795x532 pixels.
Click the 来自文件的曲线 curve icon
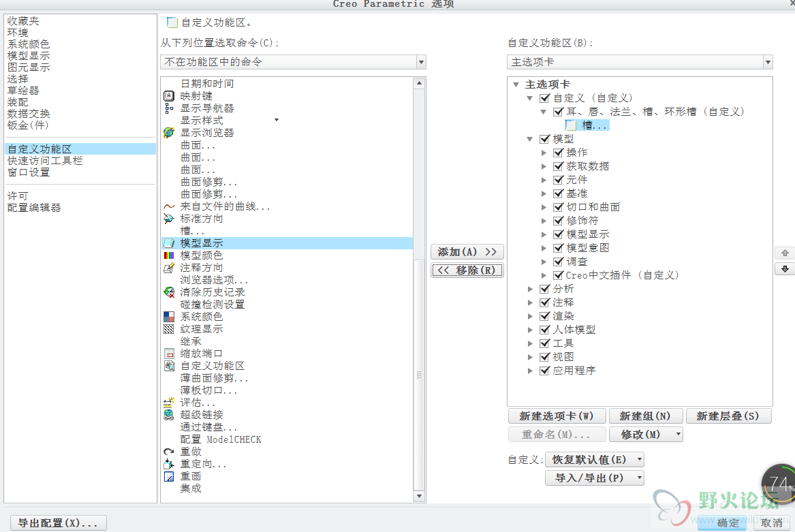[x=169, y=206]
